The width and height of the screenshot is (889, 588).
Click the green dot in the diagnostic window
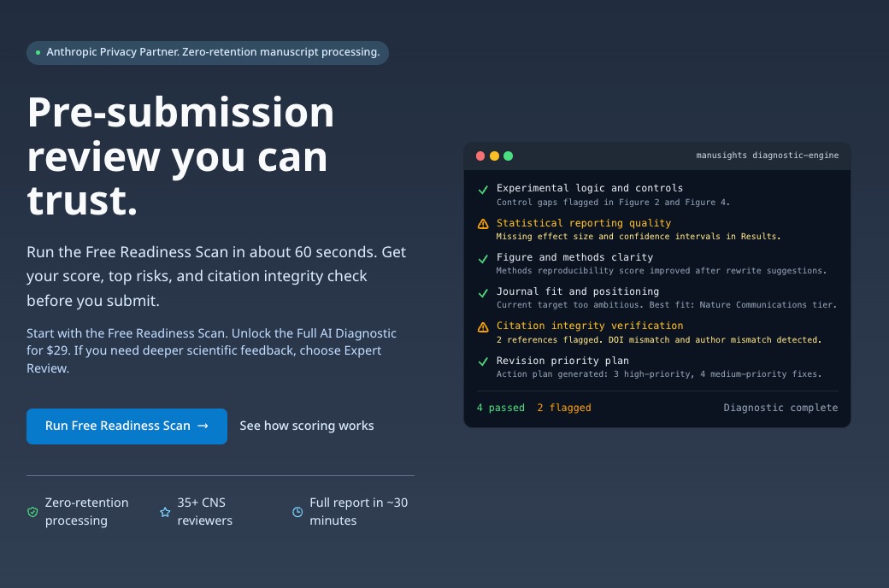tap(508, 156)
